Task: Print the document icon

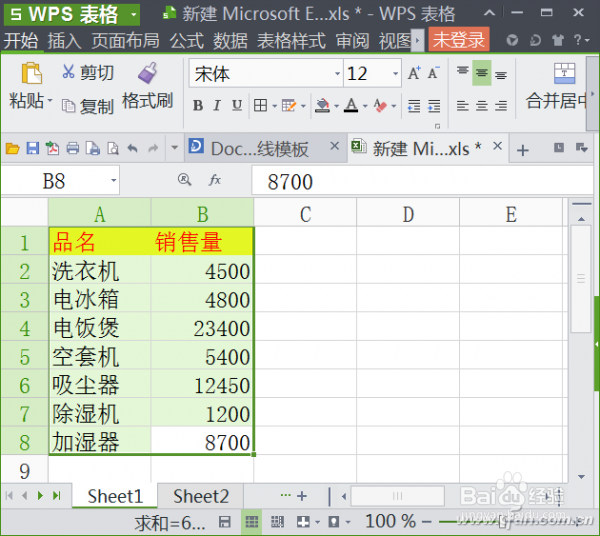Action: click(x=73, y=148)
